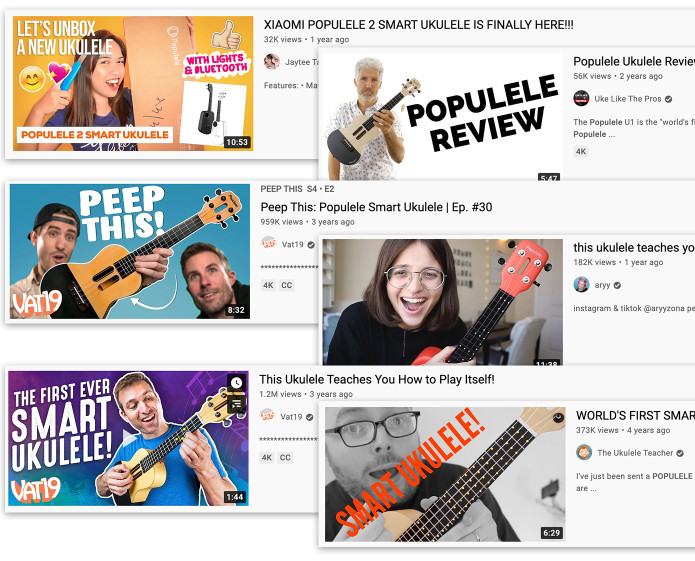Screen dimensions: 695x561
Task: Open the Jaytee channel avatar
Action: tap(272, 62)
